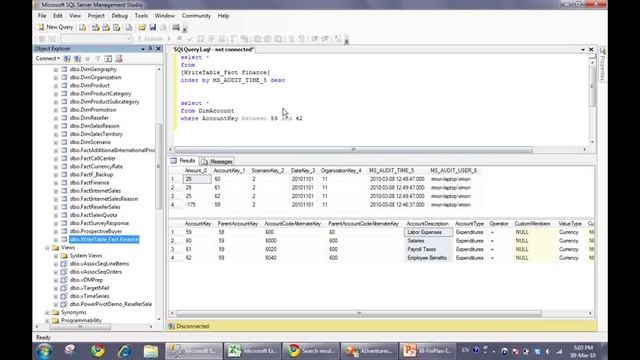Close the Object Explorer panel
640x360 pixels.
click(158, 49)
